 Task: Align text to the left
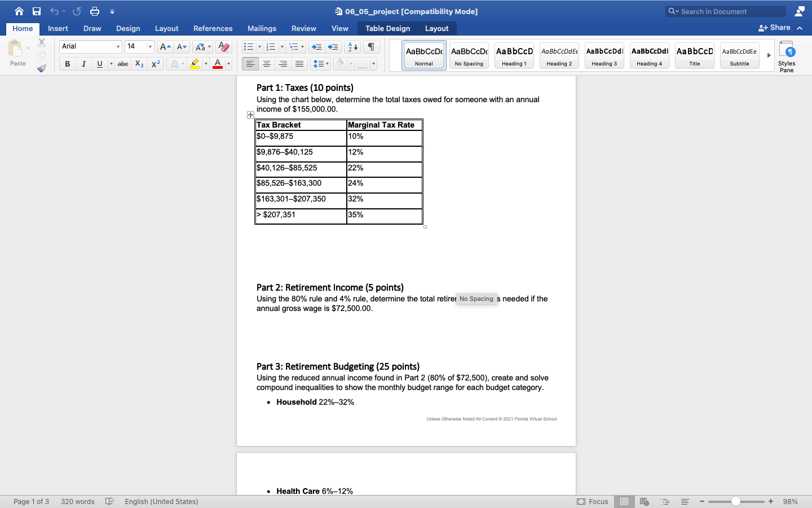coord(250,64)
